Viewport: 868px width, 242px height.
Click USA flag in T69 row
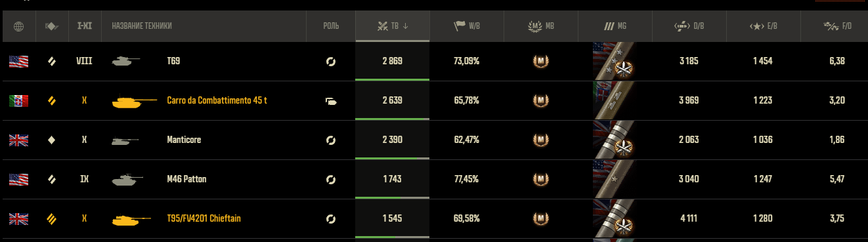click(17, 62)
